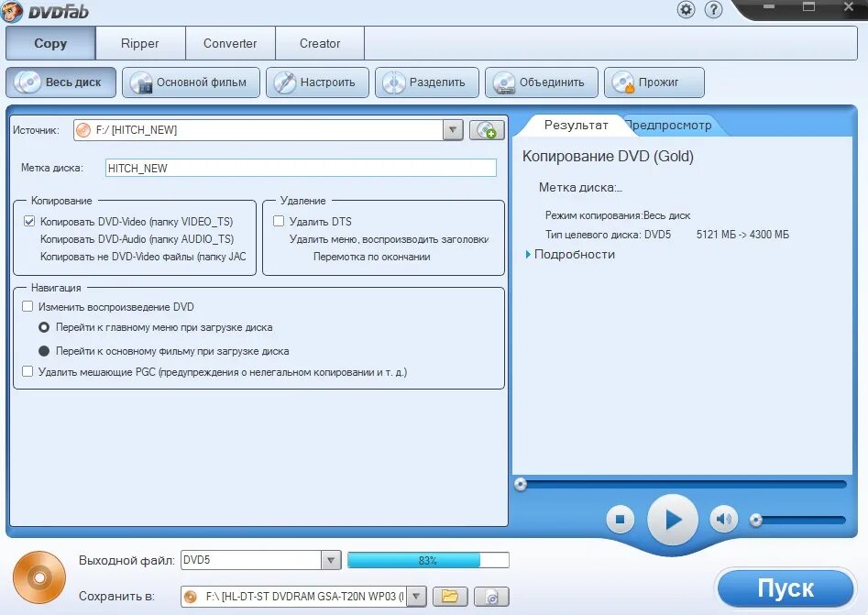Mute the preview volume speaker
The height and width of the screenshot is (615, 868).
point(723,520)
